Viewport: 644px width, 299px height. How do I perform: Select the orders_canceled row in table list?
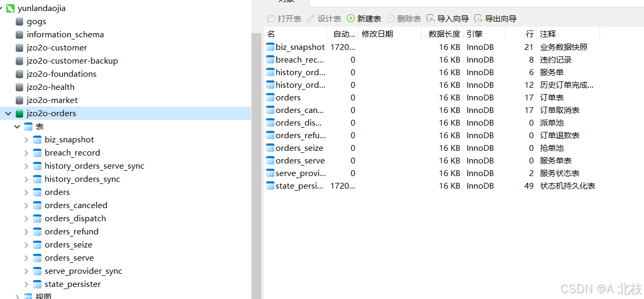[x=431, y=110]
